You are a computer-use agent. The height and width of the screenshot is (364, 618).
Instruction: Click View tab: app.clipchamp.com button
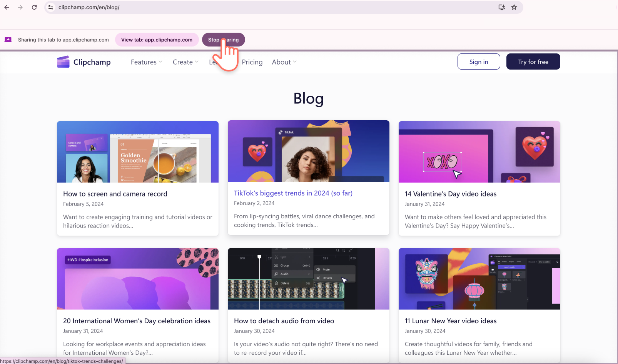(x=157, y=40)
